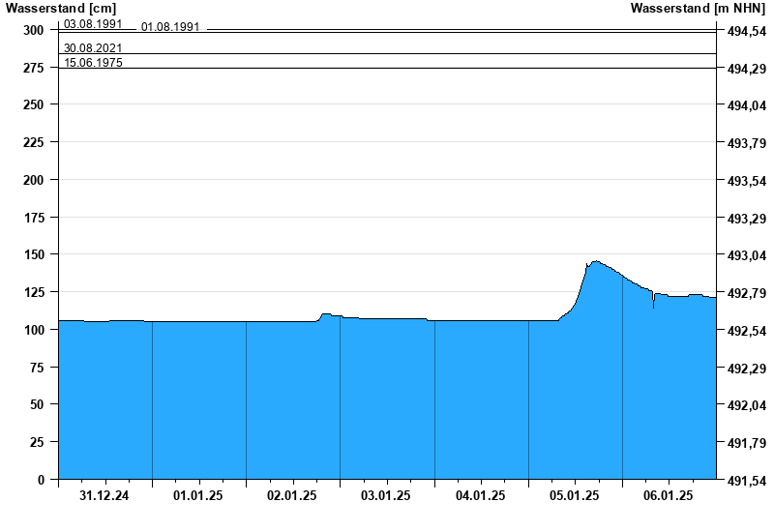Click the water level peak on 05.01.25
Viewport: 774px width, 532px height.
pos(595,261)
